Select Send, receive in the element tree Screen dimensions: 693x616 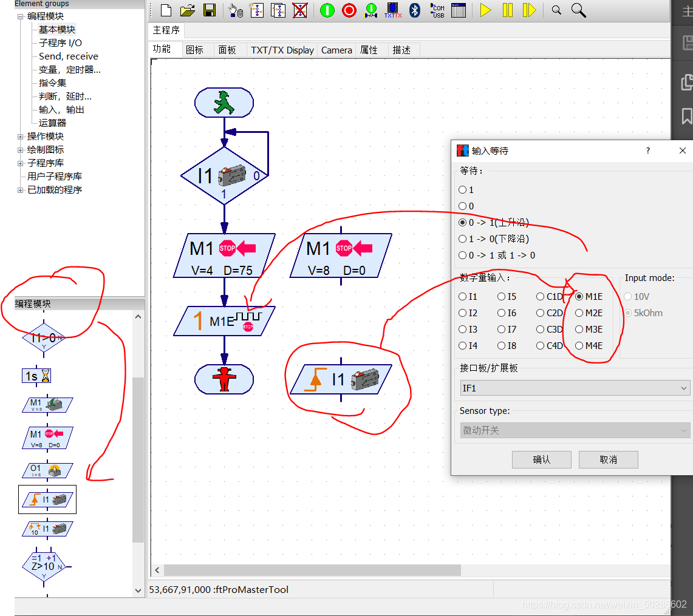69,56
